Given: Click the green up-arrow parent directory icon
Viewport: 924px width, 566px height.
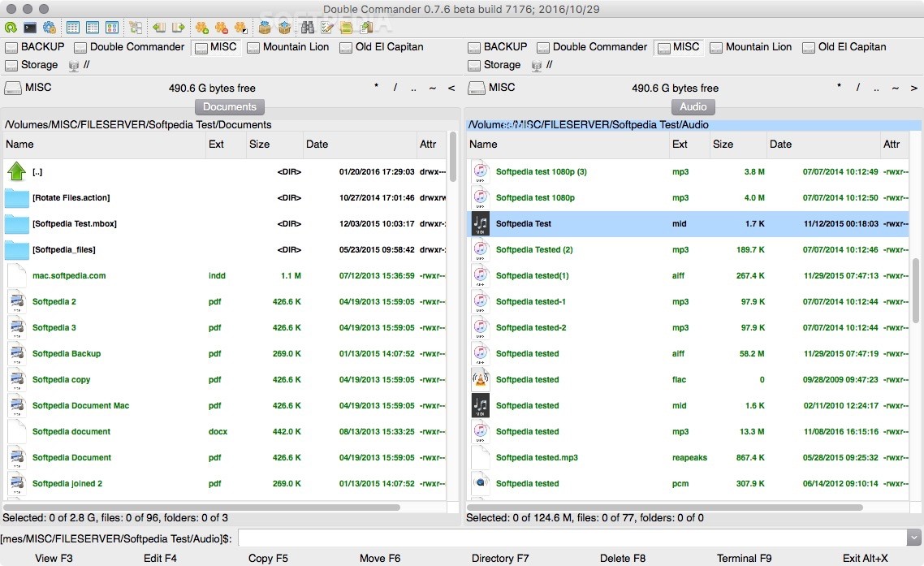Looking at the screenshot, I should click(16, 171).
